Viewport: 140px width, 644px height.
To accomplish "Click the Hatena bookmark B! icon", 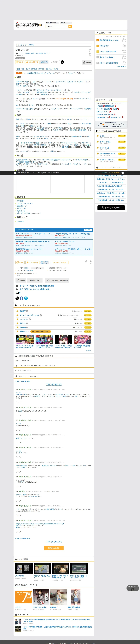I will tap(26, 298).
